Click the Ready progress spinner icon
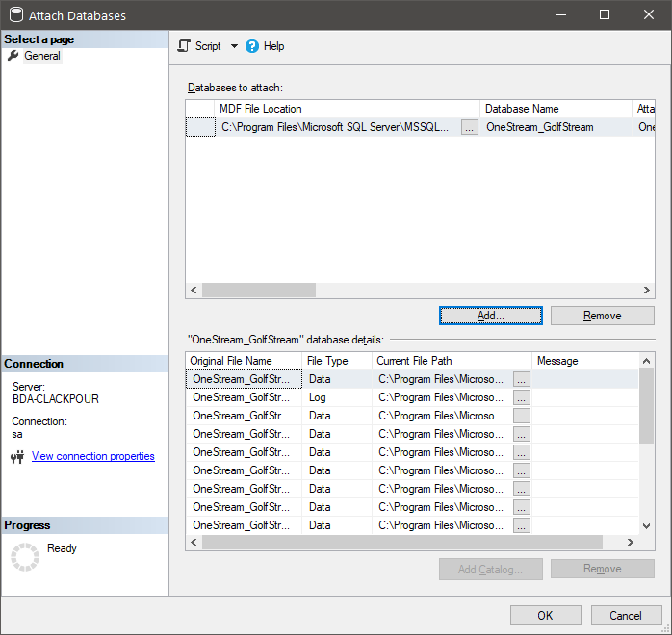 pos(25,557)
